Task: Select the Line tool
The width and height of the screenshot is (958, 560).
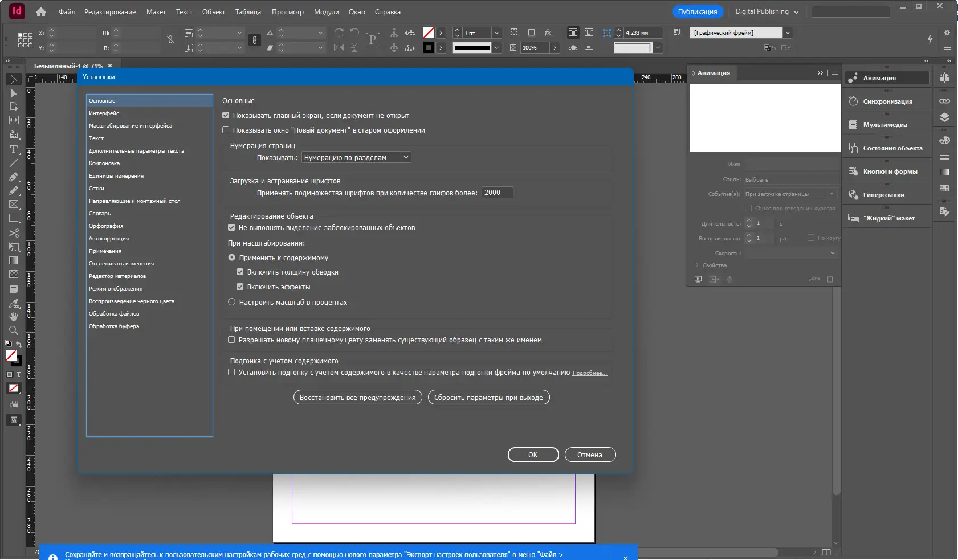Action: coord(14,163)
